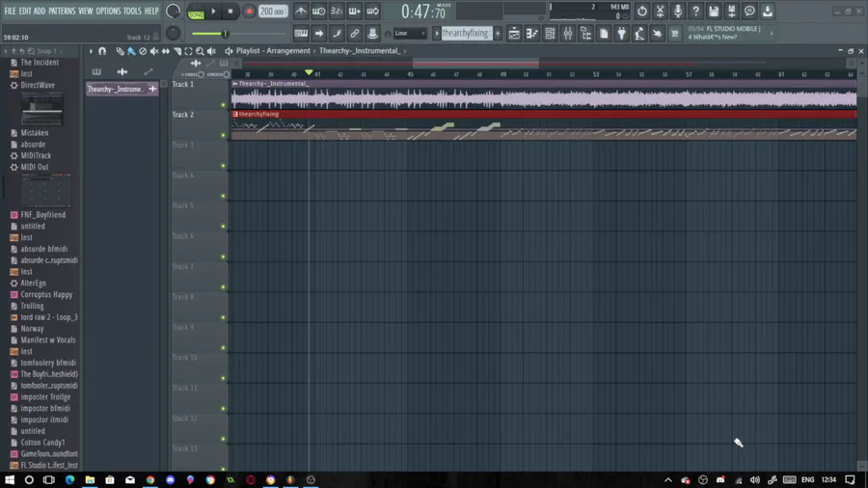Select the Slice tool in playlist
Screen dimensions: 868x488
pos(177,51)
